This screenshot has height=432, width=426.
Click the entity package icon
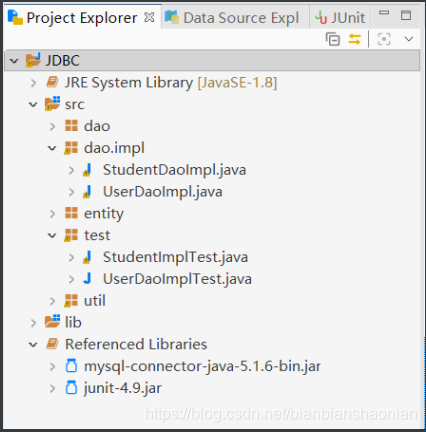click(x=71, y=213)
